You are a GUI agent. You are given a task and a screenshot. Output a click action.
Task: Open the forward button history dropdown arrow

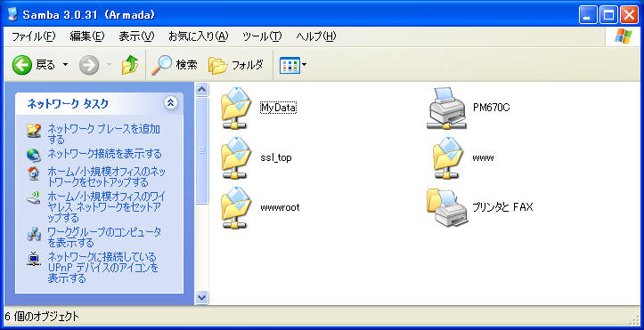click(109, 65)
